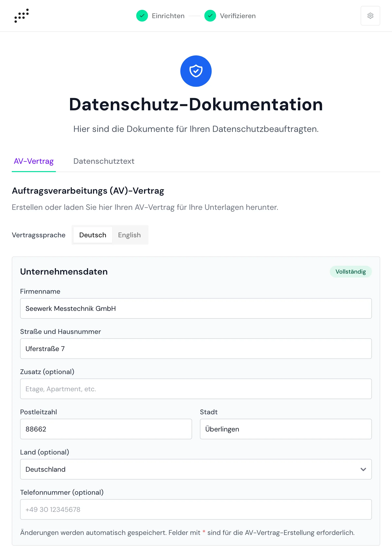392x556 pixels.
Task: Click the Änderungen werden automatisch gespeichert note
Action: pos(187,532)
